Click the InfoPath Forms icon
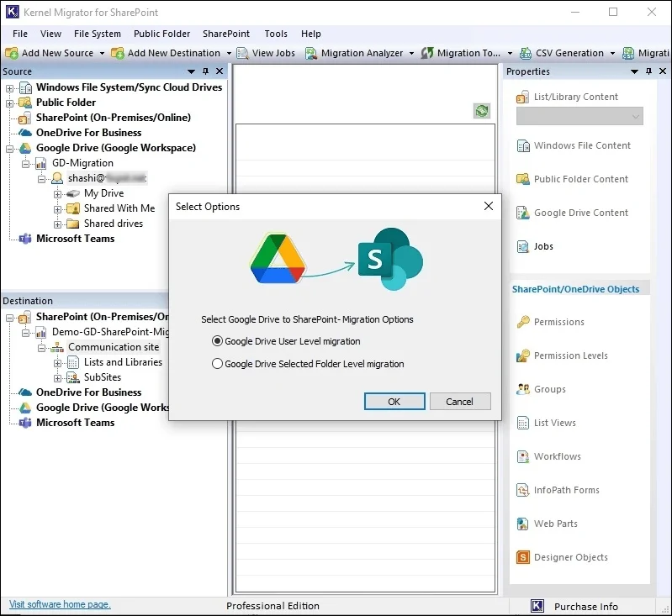The width and height of the screenshot is (672, 616). 523,490
